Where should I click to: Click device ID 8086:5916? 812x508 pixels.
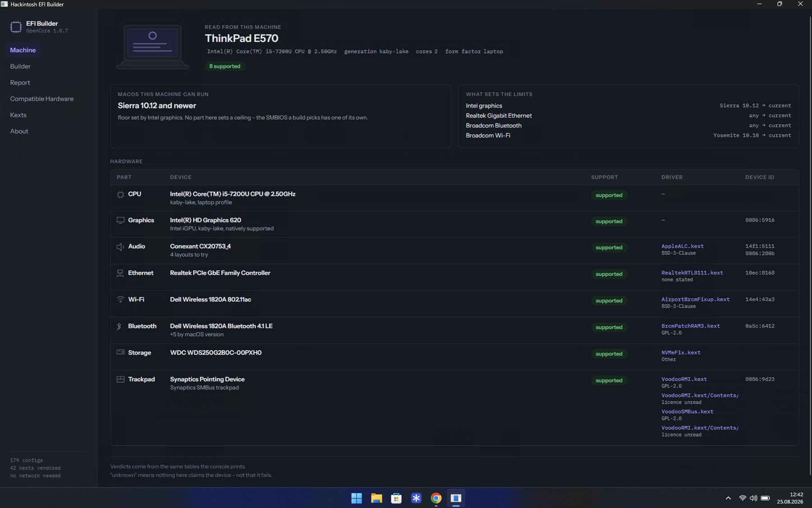tap(760, 220)
